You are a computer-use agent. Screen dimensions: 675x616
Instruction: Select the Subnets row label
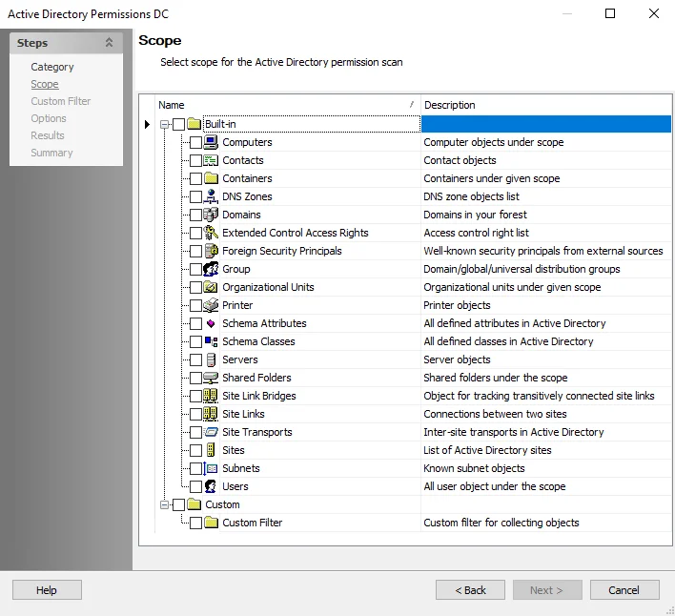pyautogui.click(x=241, y=468)
